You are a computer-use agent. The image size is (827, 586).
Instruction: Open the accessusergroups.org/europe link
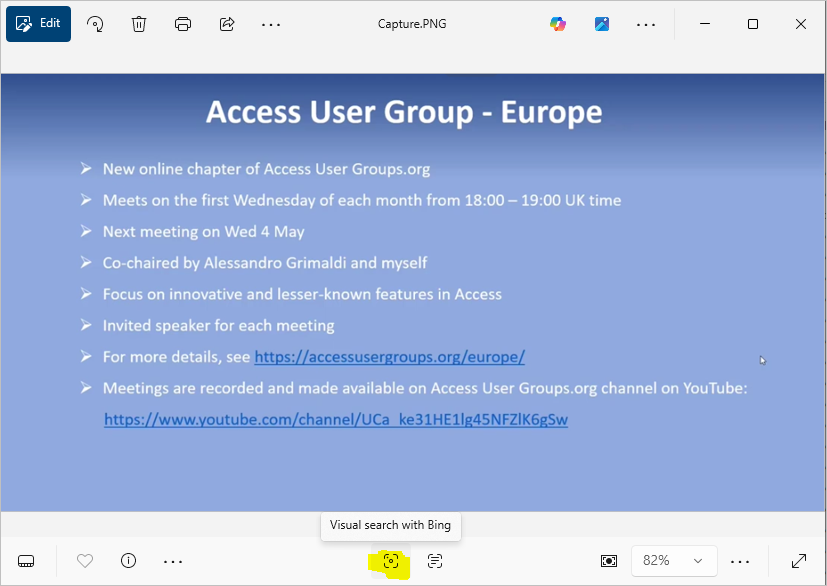(390, 357)
